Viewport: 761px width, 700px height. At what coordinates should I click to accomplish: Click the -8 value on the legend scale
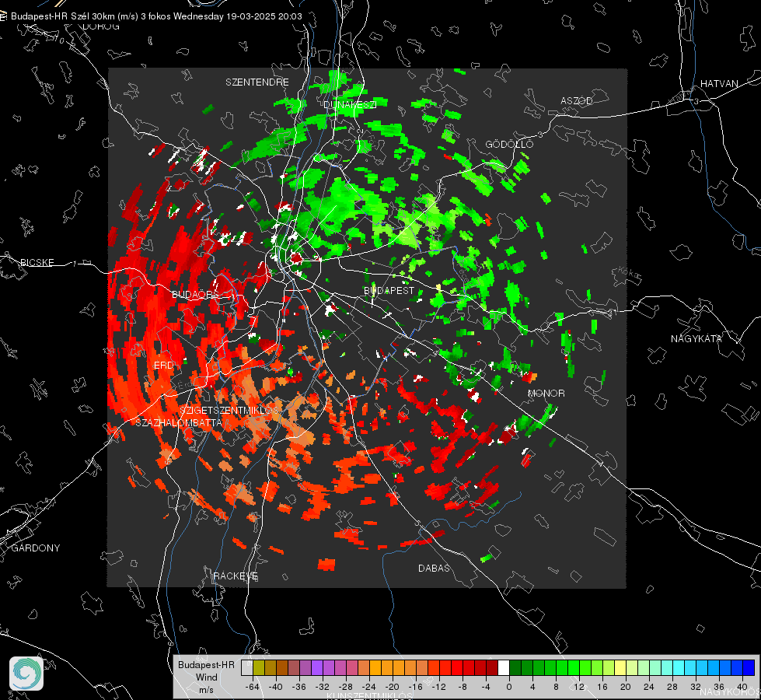(x=463, y=687)
